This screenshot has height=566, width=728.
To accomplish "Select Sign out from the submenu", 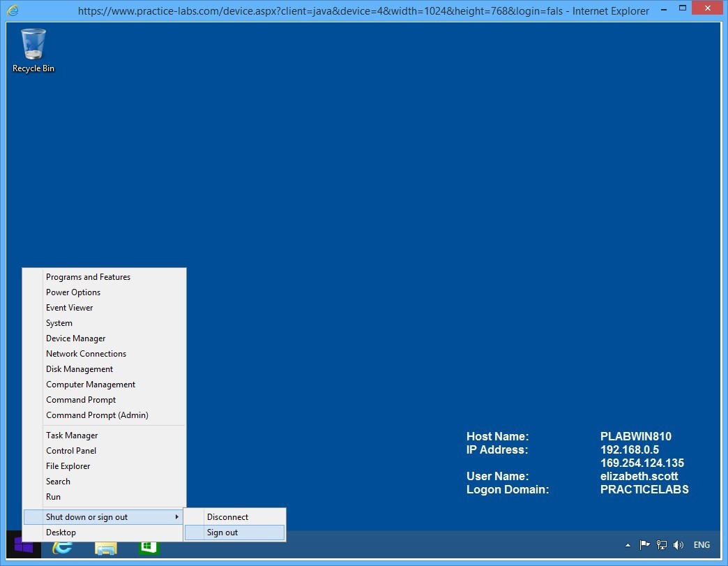I will pos(221,532).
